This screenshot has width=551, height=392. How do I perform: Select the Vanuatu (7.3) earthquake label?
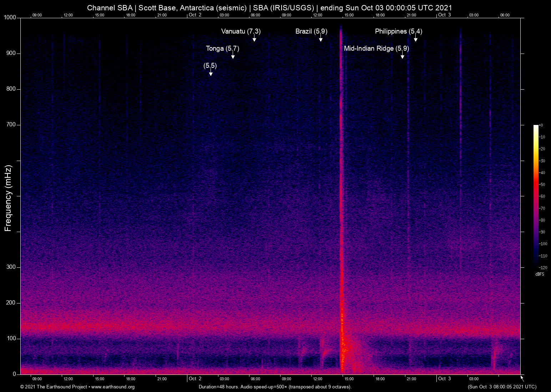241,31
